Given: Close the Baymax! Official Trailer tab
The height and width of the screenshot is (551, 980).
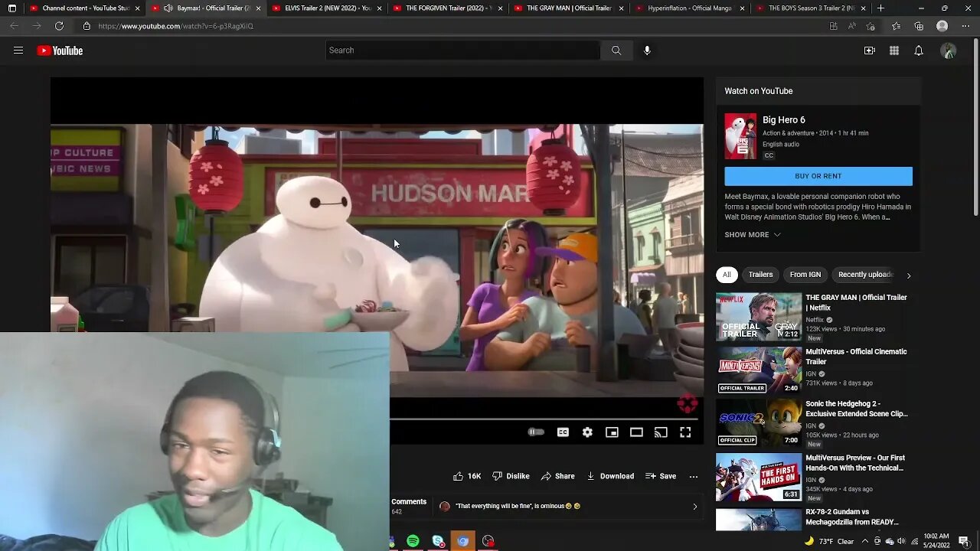Looking at the screenshot, I should 258,8.
